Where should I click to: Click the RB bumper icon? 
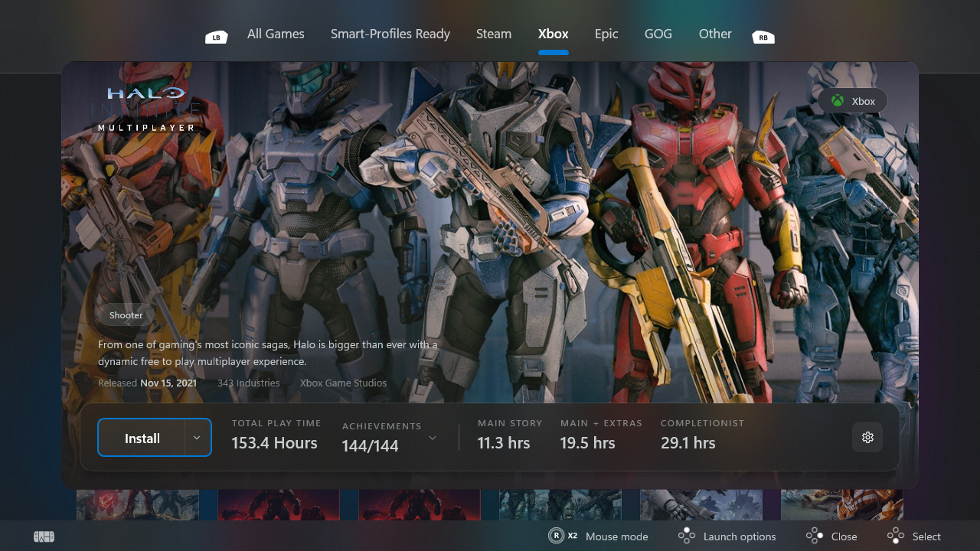[x=763, y=37]
